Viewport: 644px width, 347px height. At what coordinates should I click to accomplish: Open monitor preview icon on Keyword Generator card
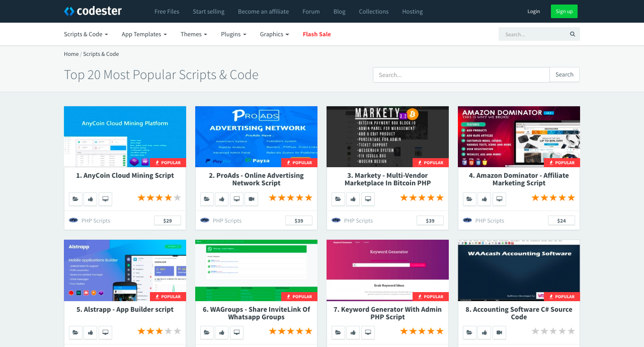(x=368, y=332)
